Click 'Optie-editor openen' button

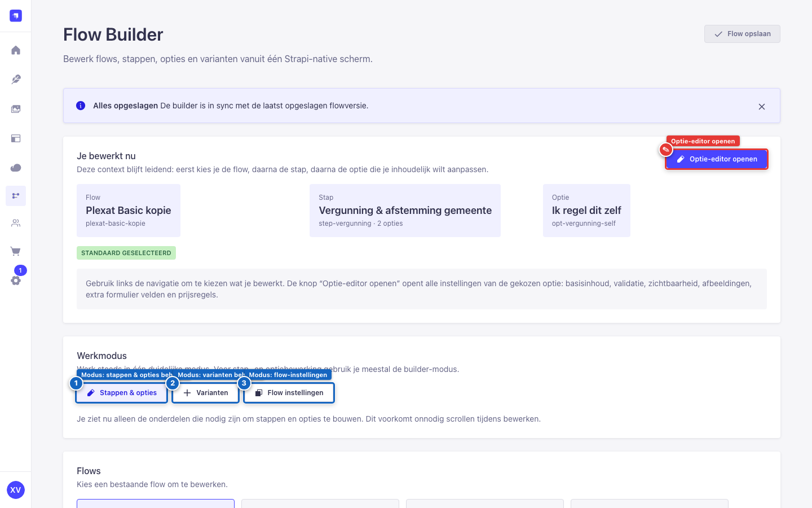(717, 159)
